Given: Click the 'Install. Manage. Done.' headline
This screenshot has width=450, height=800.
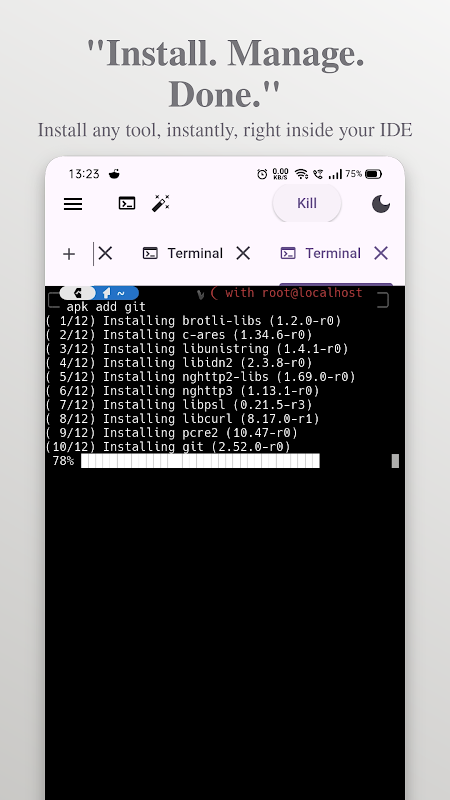Looking at the screenshot, I should (x=225, y=73).
